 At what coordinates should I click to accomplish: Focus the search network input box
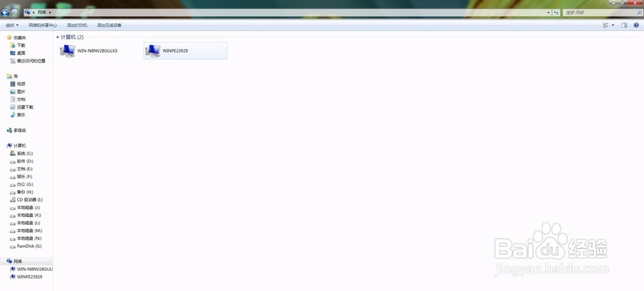tap(599, 13)
